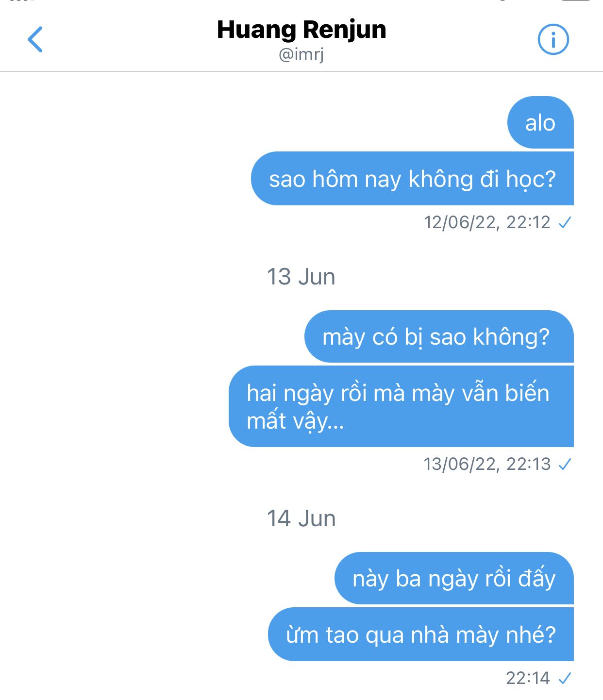Tap the '14 Jun' date separator

301,518
